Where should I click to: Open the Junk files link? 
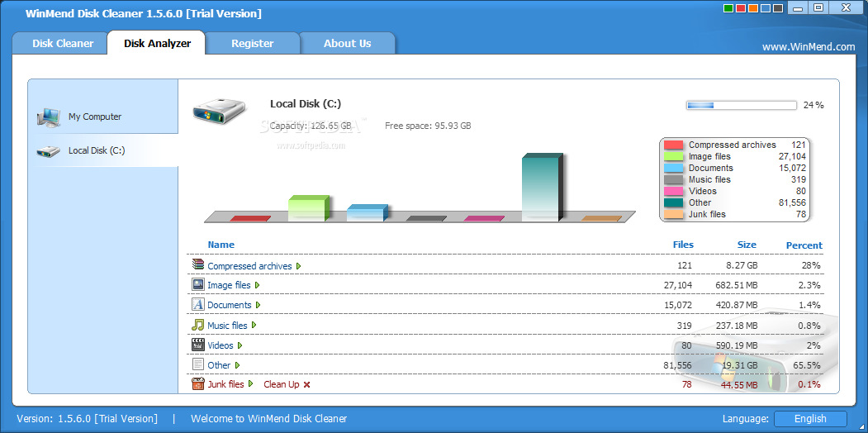click(225, 384)
